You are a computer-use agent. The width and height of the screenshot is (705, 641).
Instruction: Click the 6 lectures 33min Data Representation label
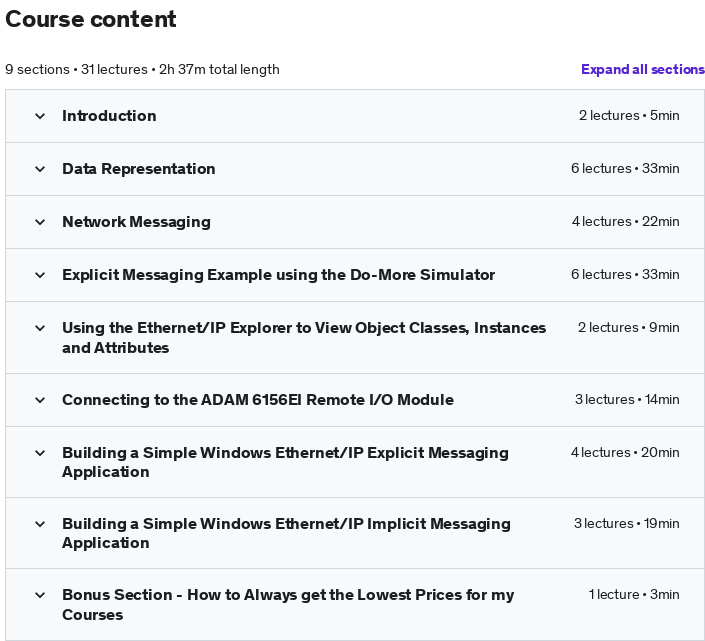(x=625, y=169)
